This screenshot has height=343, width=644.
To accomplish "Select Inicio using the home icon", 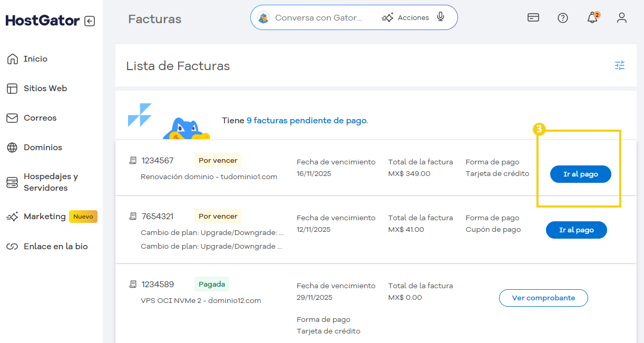I will [13, 58].
